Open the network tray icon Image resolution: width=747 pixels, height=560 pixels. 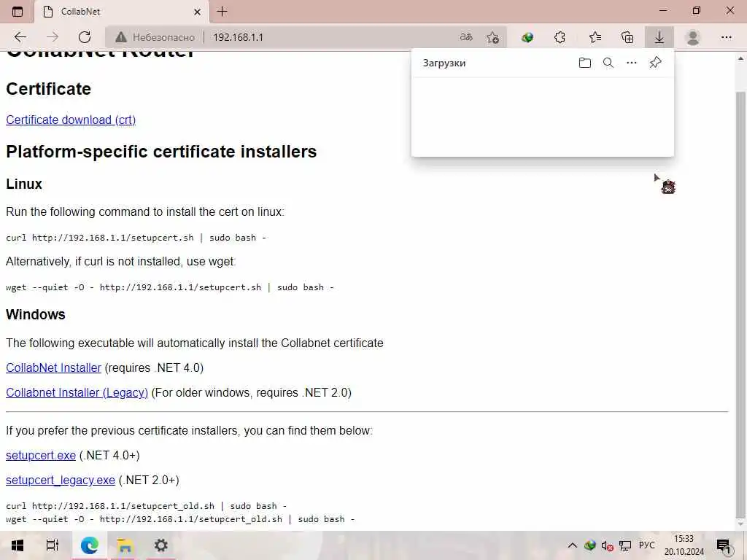tap(625, 545)
